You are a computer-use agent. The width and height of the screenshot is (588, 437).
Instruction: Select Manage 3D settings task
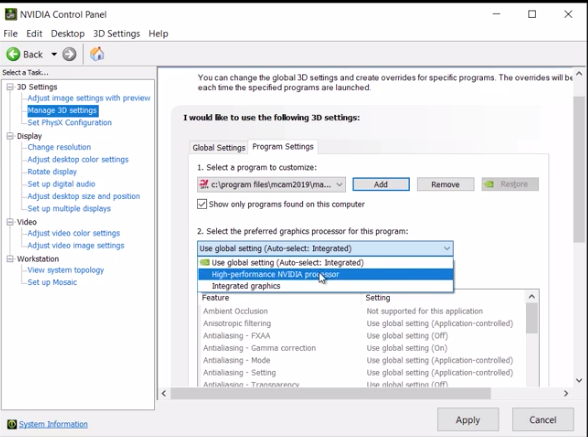[x=63, y=110]
